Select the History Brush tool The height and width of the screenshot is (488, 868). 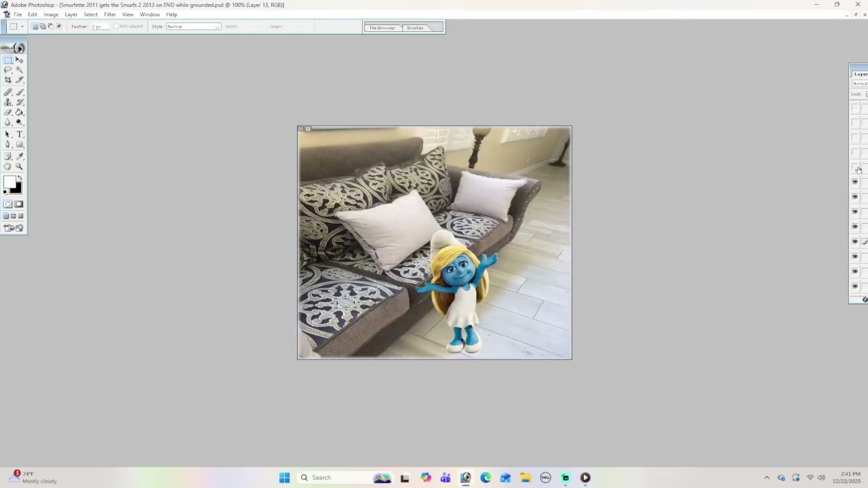pos(20,102)
